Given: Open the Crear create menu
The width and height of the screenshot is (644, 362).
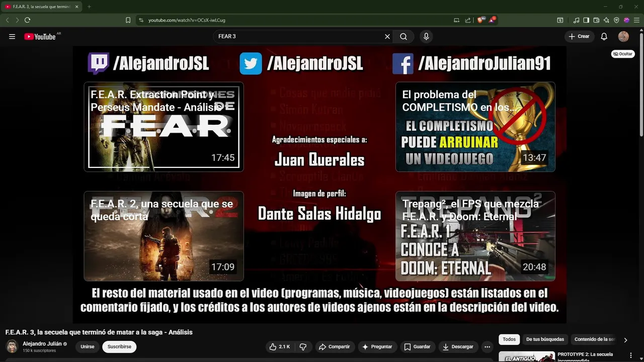Looking at the screenshot, I should [x=579, y=37].
